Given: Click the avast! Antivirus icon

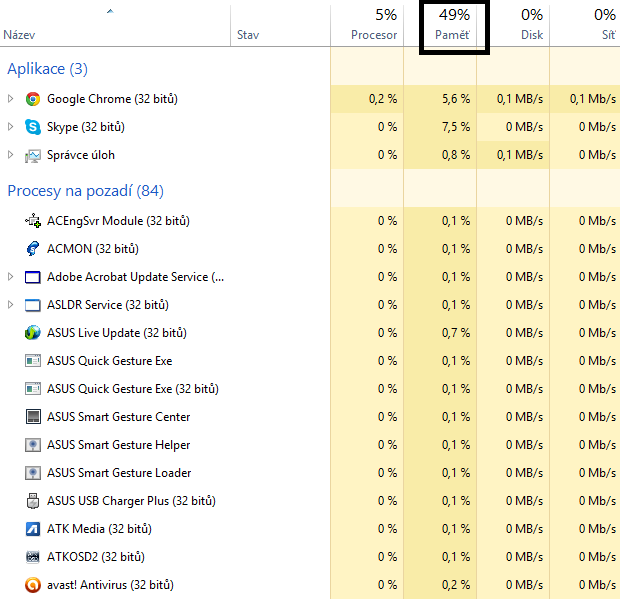Looking at the screenshot, I should click(33, 585).
